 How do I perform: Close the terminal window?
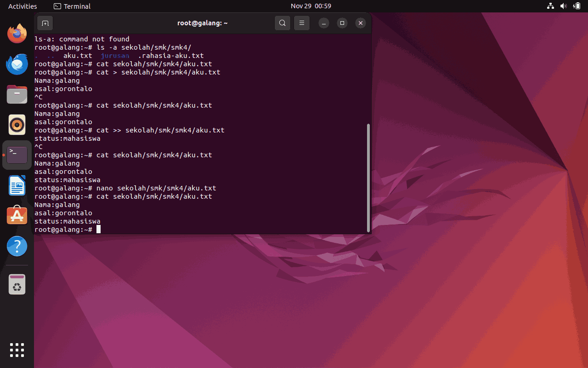361,23
